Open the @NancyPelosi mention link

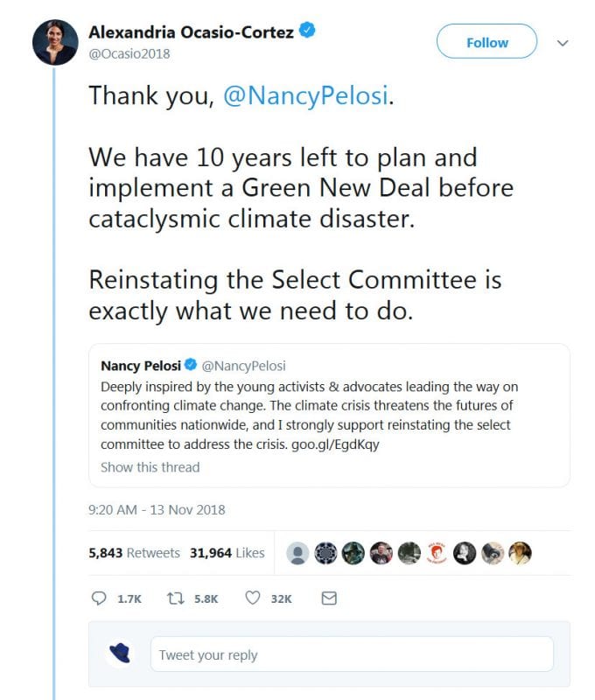pos(304,96)
